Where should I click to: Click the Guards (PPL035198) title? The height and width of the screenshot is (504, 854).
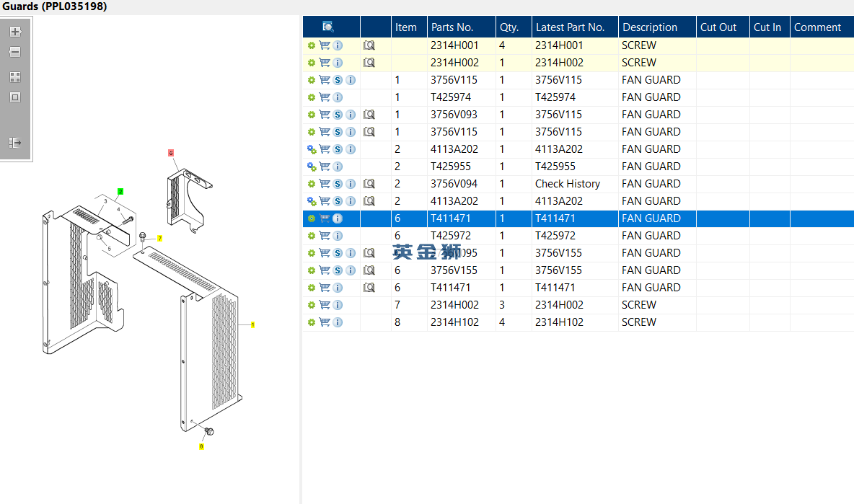pyautogui.click(x=55, y=6)
